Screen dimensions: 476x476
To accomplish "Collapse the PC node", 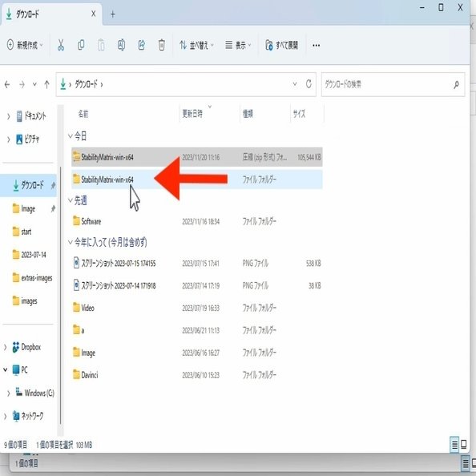I will pyautogui.click(x=5, y=369).
